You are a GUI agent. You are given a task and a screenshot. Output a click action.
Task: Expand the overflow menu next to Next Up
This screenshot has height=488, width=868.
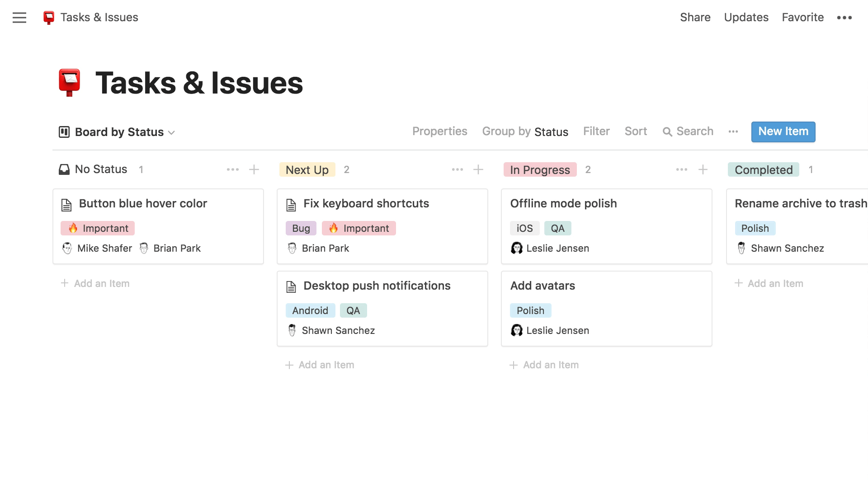[457, 169]
